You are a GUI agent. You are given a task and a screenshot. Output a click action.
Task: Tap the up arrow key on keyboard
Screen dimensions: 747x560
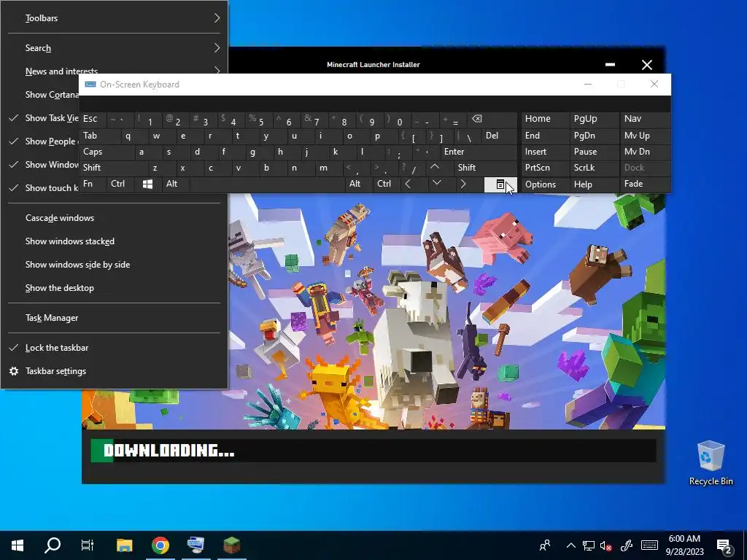[435, 168]
